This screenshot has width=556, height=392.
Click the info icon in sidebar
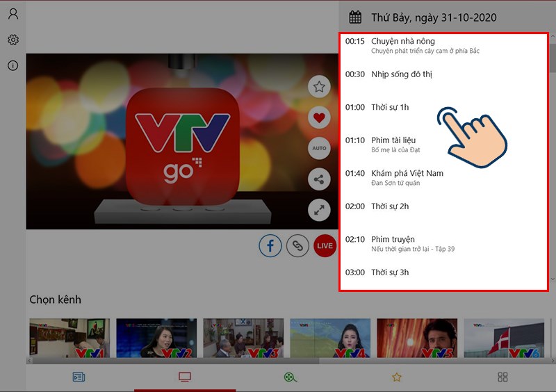click(13, 65)
